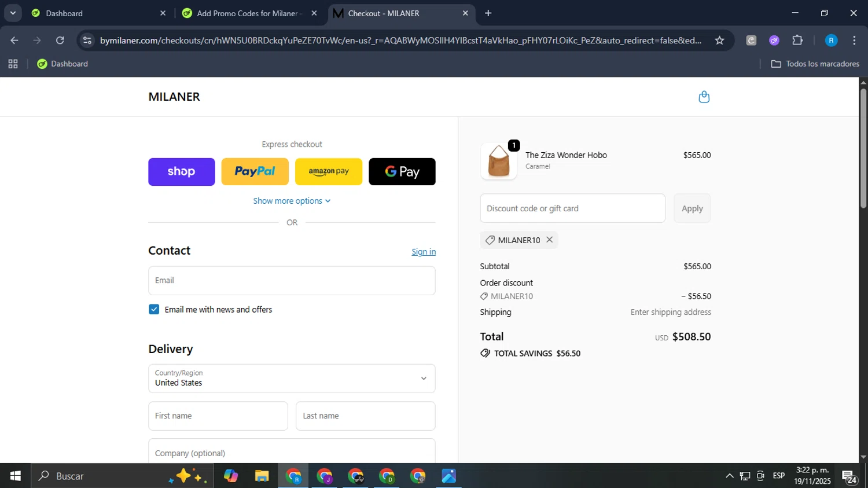Click the Sign in link
The image size is (868, 488).
click(424, 252)
